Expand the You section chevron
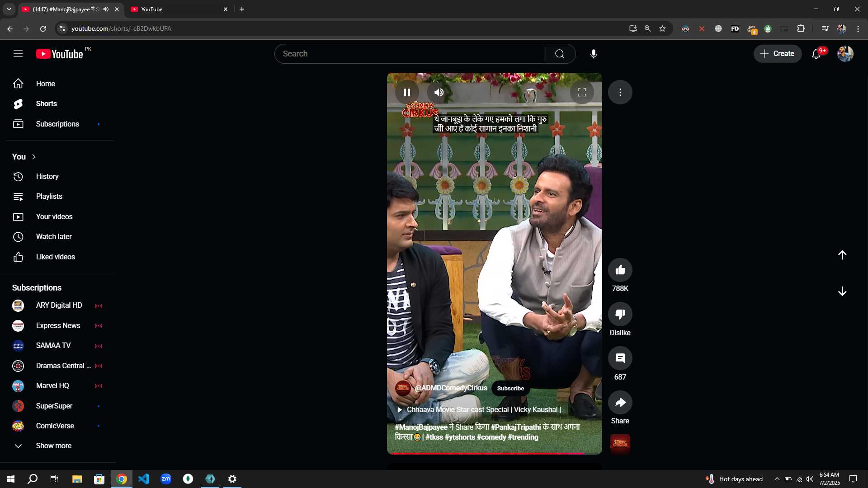Screen dimensions: 868x488 click(x=34, y=157)
